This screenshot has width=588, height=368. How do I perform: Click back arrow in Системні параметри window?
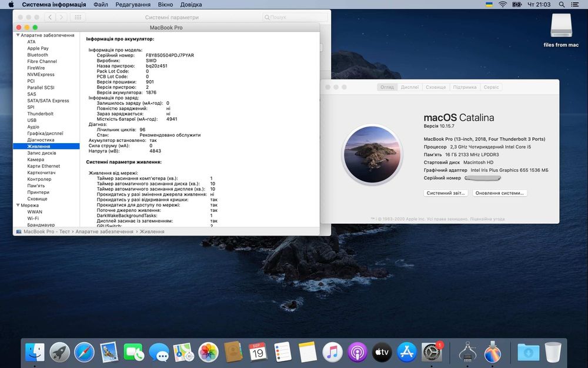click(x=50, y=17)
